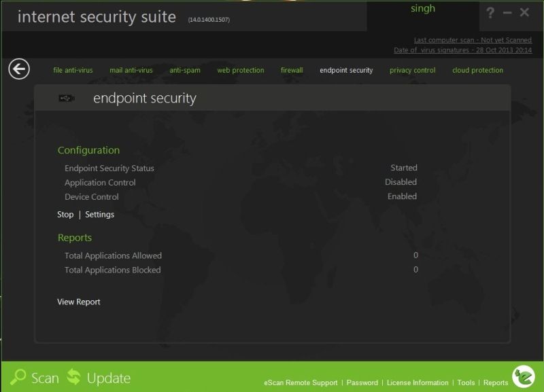The image size is (544, 392).
Task: Switch to the privacy control tab
Action: 413,70
